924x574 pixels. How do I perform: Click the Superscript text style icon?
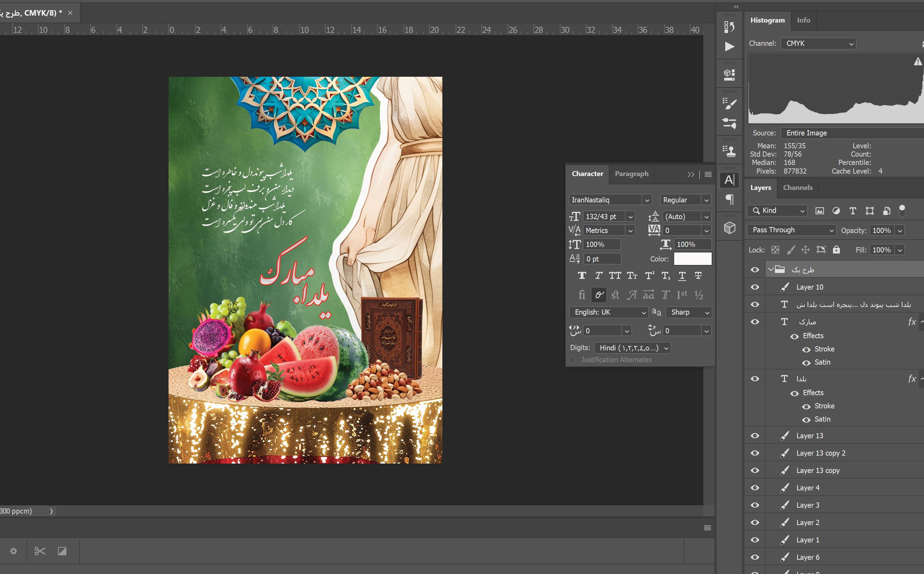pyautogui.click(x=649, y=276)
